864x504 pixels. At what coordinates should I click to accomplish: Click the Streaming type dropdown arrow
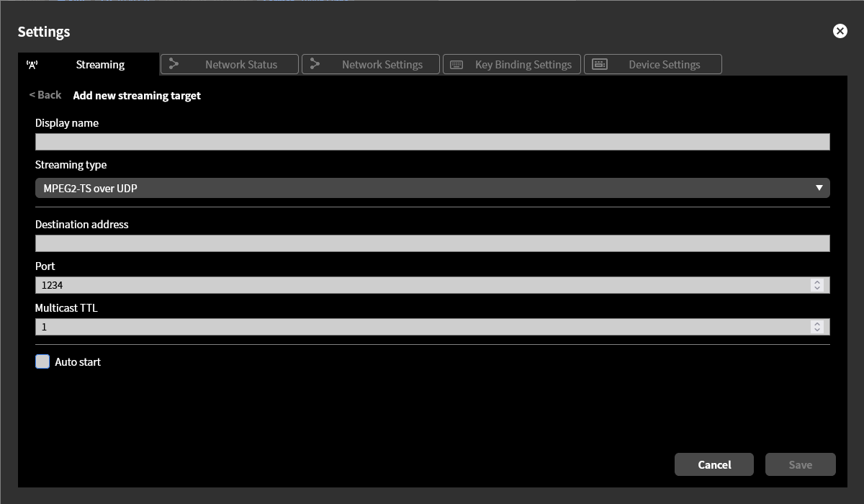(819, 188)
